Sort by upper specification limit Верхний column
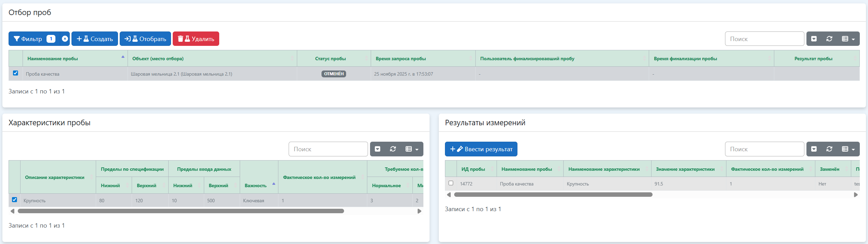 [150, 185]
